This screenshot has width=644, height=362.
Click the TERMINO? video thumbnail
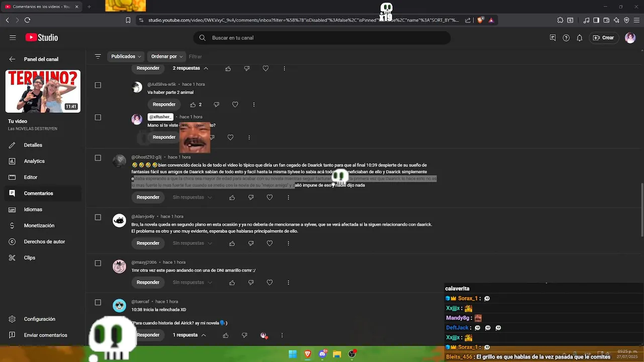point(43,91)
